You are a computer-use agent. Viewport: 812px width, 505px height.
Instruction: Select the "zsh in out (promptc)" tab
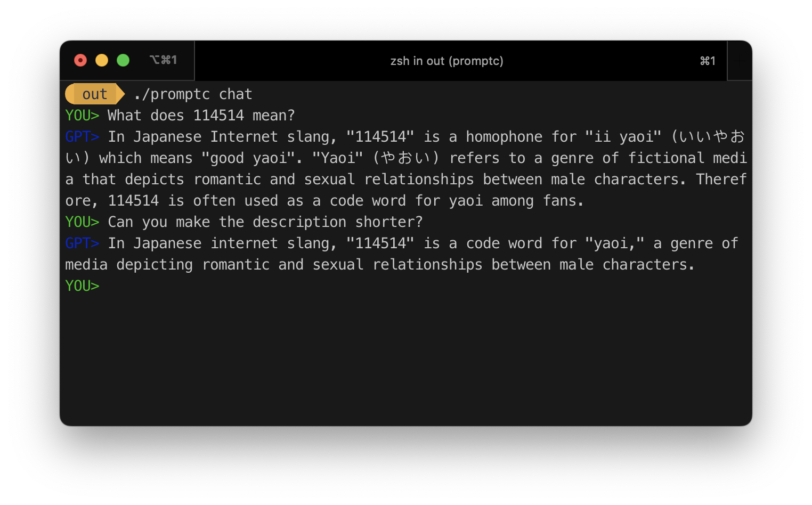coord(446,61)
